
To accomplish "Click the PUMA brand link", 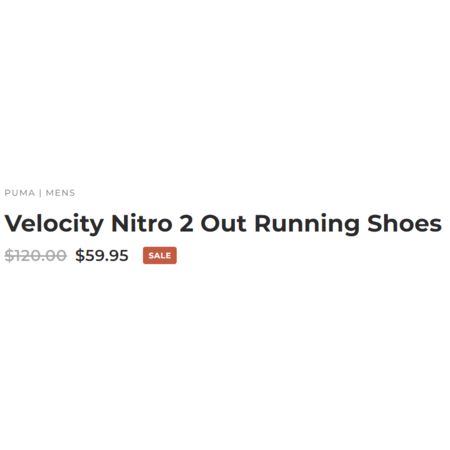I will click(20, 193).
